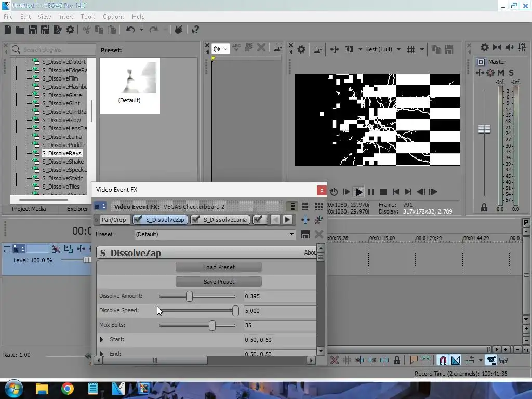The image size is (532, 399).
Task: Toggle the S_DissolveZap effect checkbox
Action: 137,220
